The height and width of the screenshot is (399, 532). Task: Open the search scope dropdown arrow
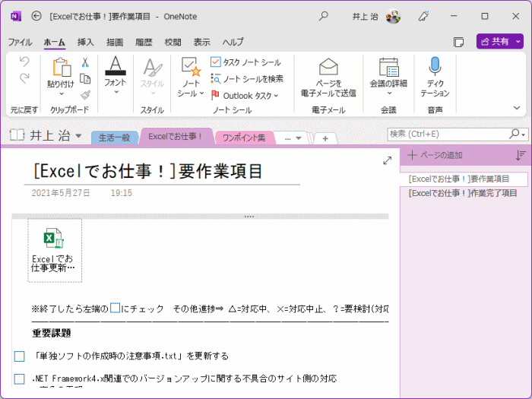(x=524, y=135)
